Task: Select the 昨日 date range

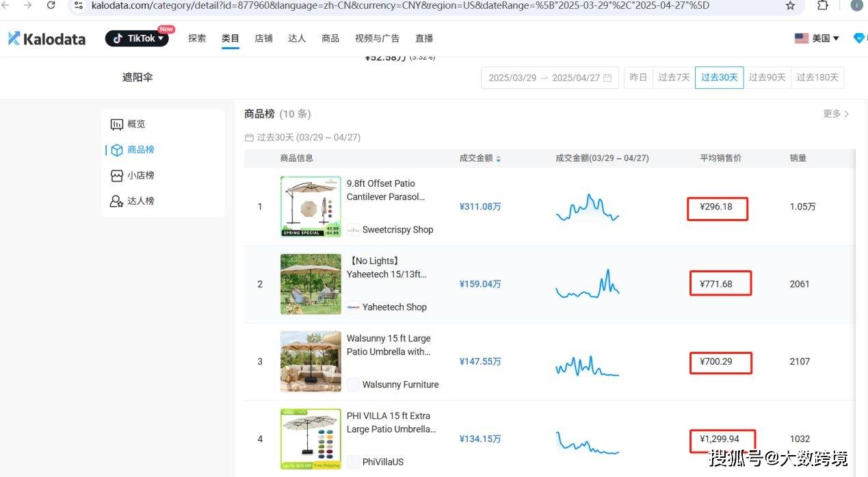Action: pyautogui.click(x=638, y=77)
